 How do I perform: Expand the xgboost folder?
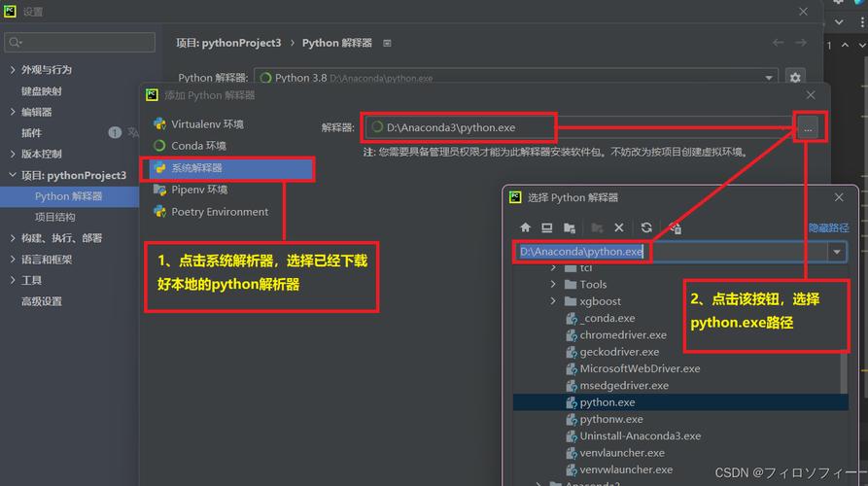point(553,301)
